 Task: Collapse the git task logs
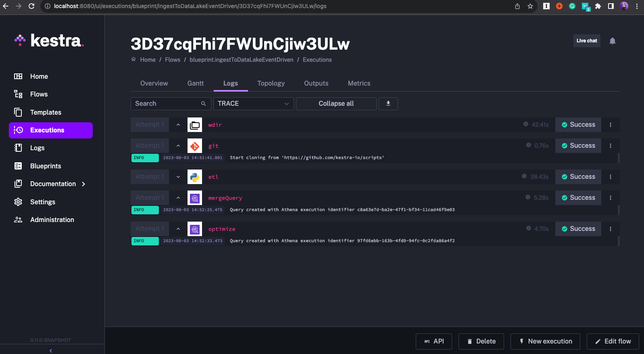[178, 146]
